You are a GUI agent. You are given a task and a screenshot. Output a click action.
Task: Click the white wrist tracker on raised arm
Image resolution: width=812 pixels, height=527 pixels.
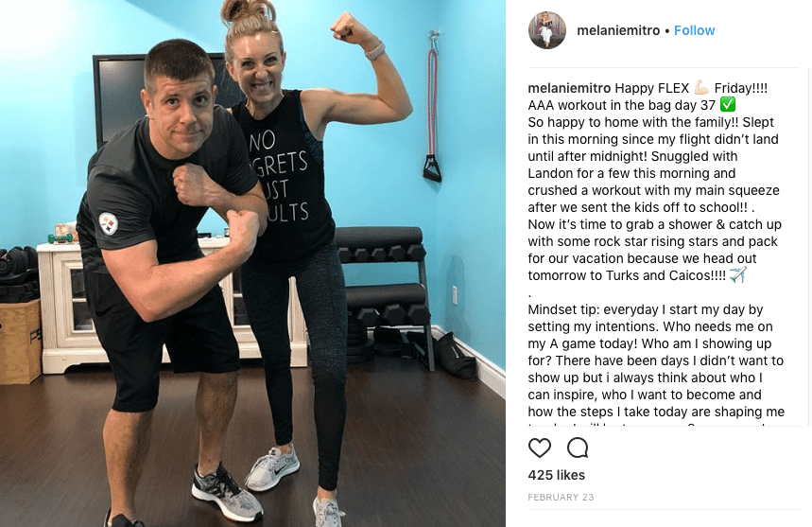(x=375, y=51)
